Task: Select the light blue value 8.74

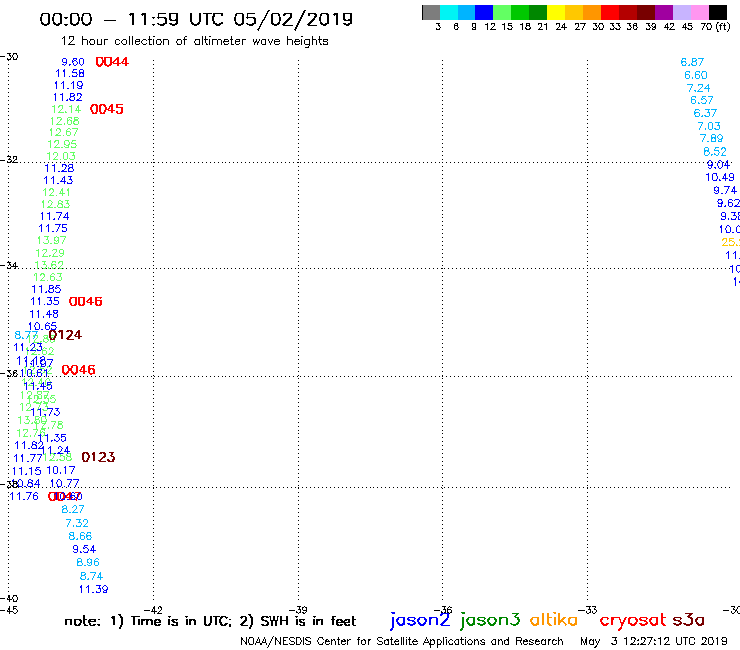Action: [x=91, y=576]
